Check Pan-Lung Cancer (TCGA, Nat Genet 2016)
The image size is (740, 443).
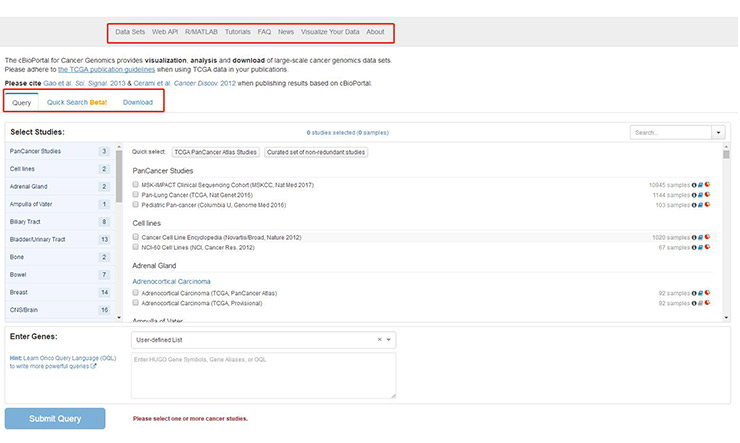tap(135, 194)
